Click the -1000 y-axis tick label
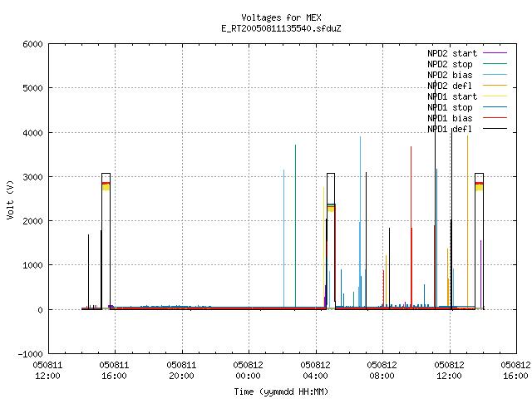532x399 pixels. [31, 354]
